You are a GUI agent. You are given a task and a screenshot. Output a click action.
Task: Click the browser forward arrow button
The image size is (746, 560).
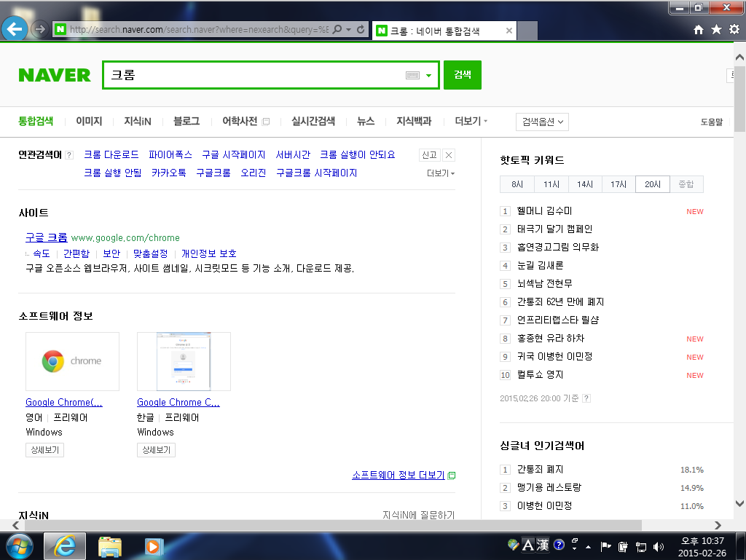click(x=40, y=29)
